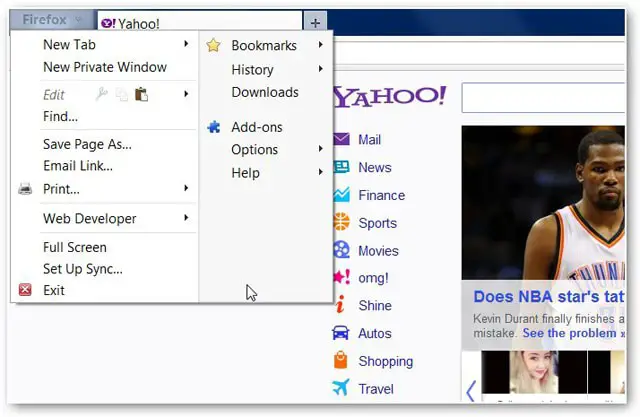
Task: Select Downloads in the Firefox menu
Action: (x=265, y=92)
